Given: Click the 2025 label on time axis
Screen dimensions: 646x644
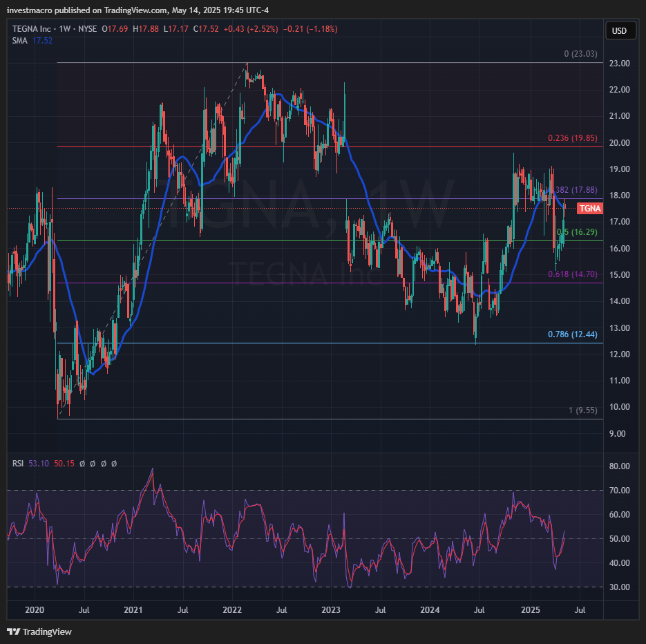Looking at the screenshot, I should point(530,610).
